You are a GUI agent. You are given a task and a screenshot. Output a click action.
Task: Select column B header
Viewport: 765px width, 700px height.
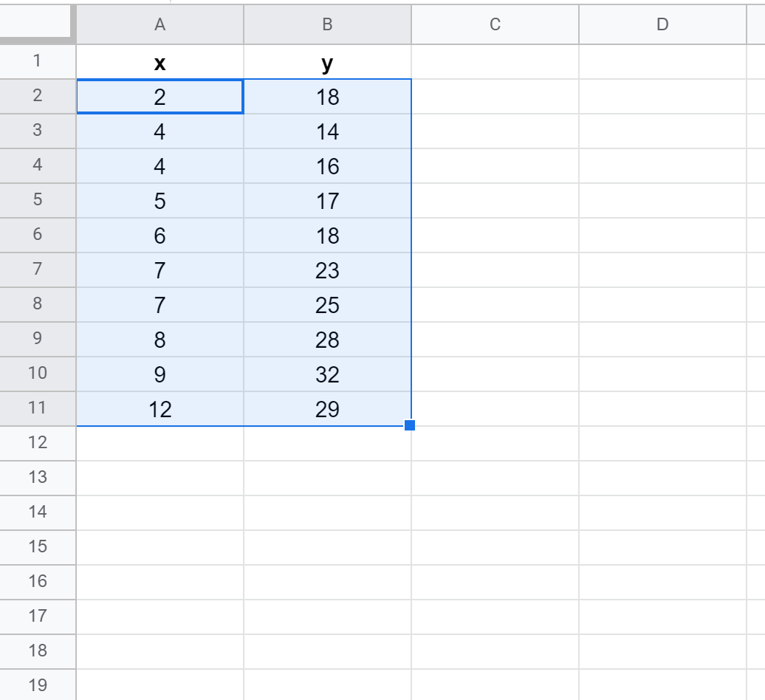point(327,24)
